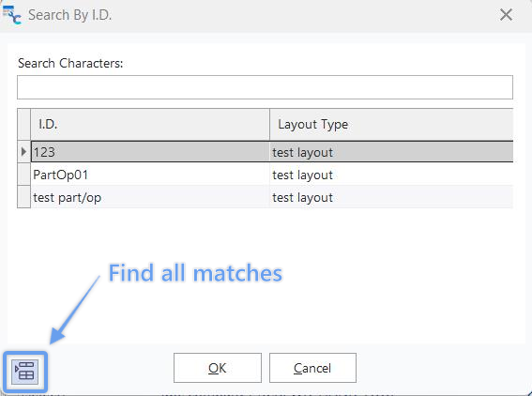Sort by the Layout Type column header
Image resolution: width=532 pixels, height=396 pixels.
[391, 124]
